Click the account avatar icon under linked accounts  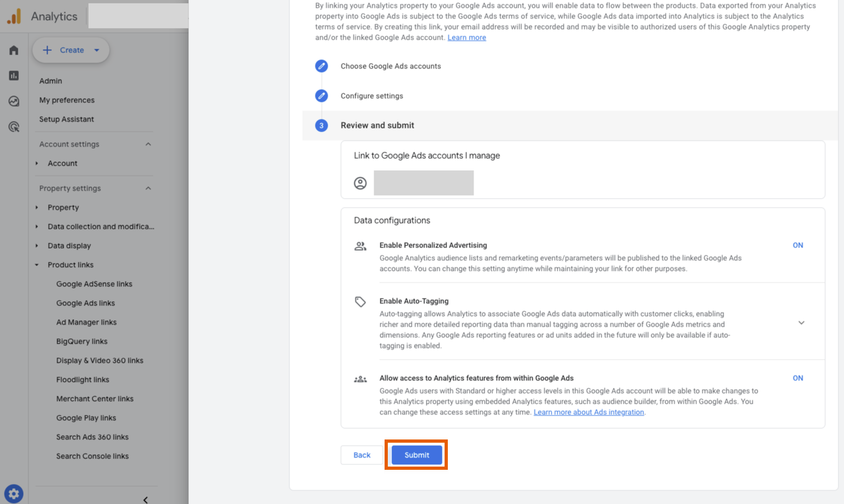[360, 183]
